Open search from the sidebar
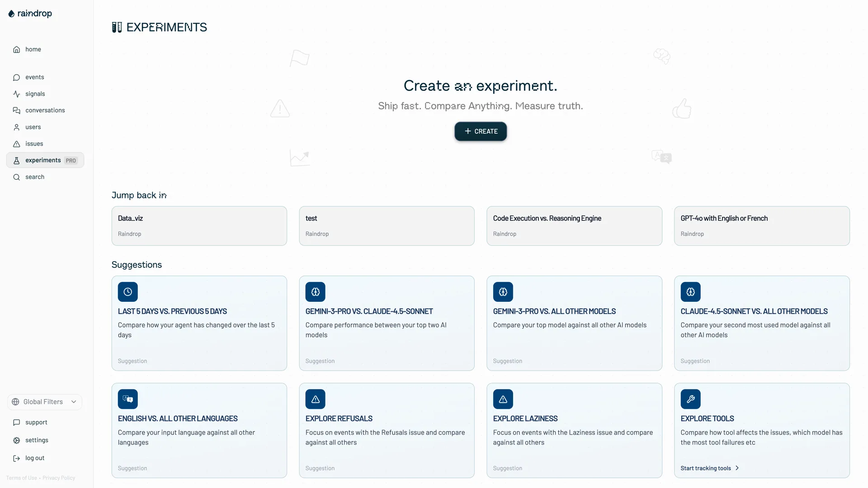 pos(35,177)
